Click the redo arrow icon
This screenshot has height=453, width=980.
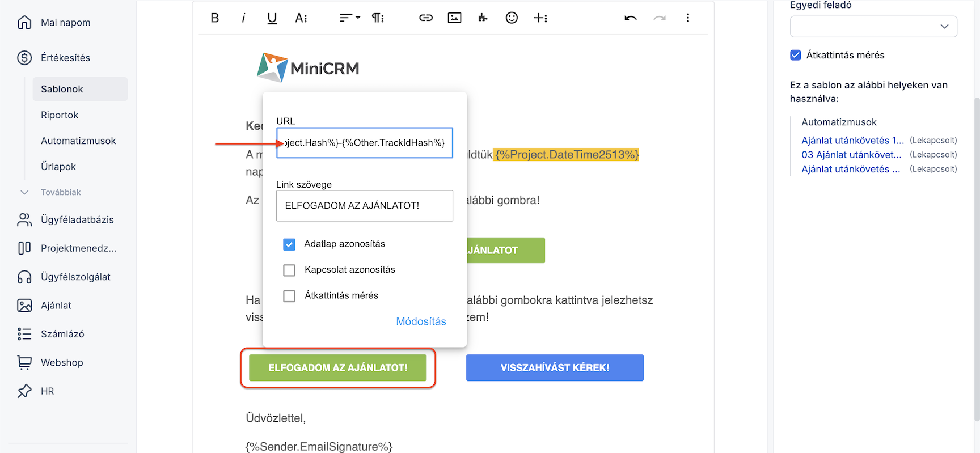660,18
